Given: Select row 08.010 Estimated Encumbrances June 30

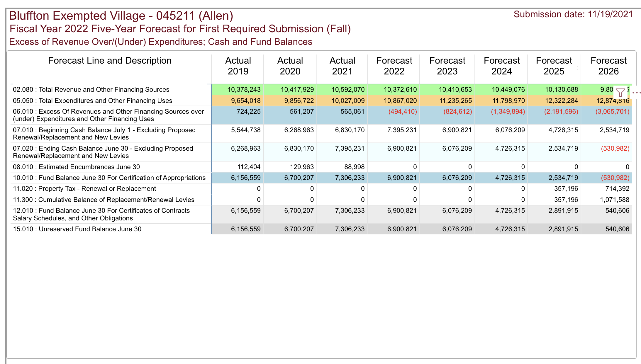Looking at the screenshot, I should click(x=76, y=167).
